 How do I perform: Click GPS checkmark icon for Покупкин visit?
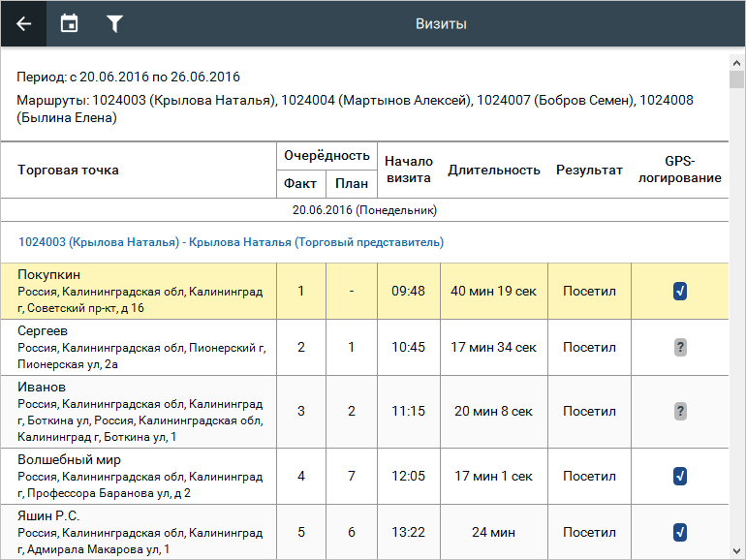680,292
